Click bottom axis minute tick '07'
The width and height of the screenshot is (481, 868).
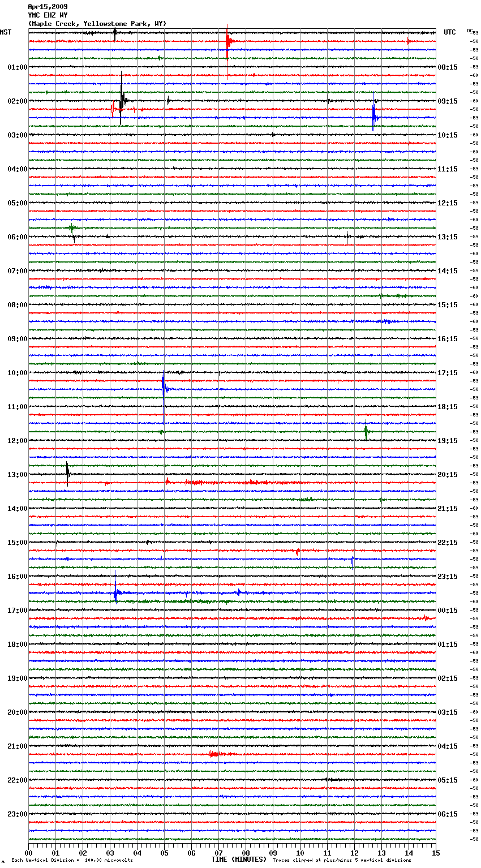pos(218,853)
